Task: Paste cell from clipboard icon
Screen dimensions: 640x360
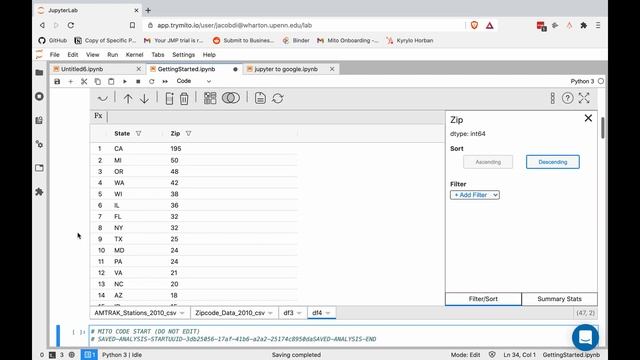Action: 111,81
